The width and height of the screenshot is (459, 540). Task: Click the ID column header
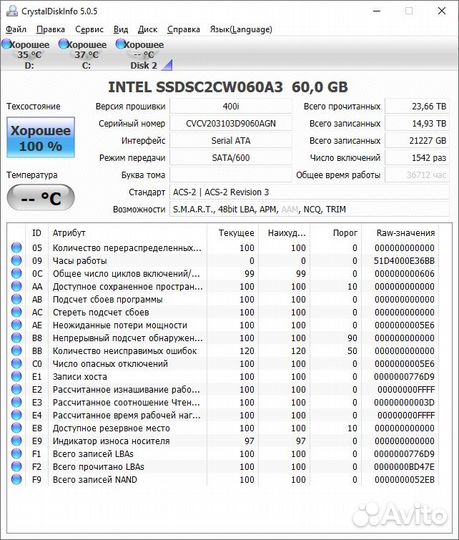[x=37, y=233]
